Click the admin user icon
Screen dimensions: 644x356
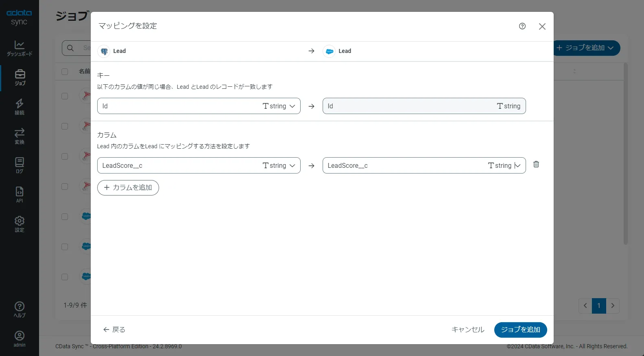click(x=20, y=338)
